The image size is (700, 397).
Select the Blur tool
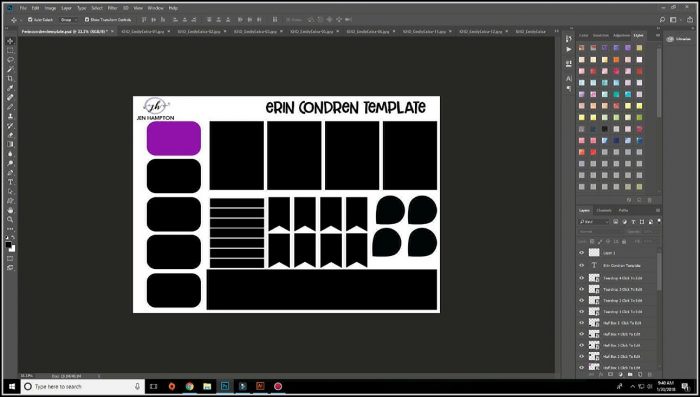(10, 154)
